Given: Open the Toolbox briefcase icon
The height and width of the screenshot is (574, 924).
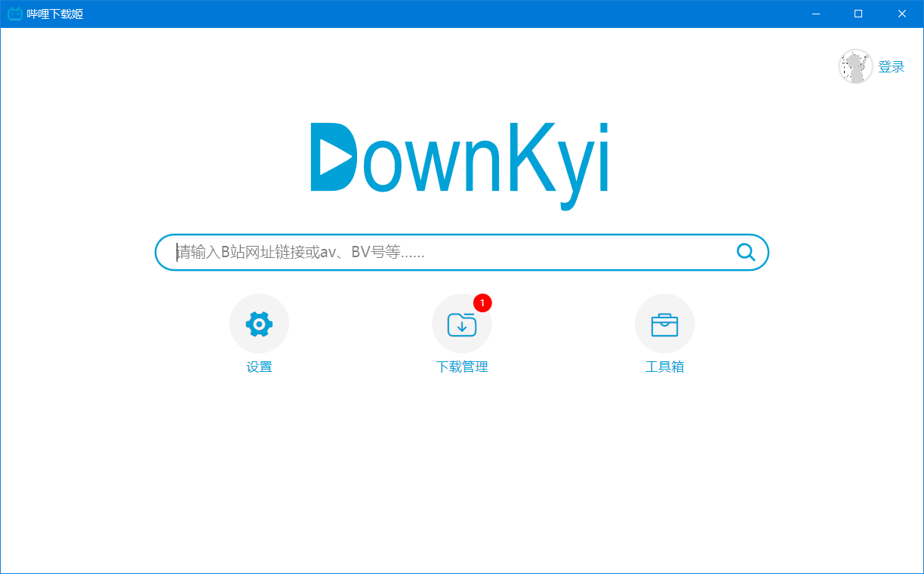Looking at the screenshot, I should (x=664, y=323).
